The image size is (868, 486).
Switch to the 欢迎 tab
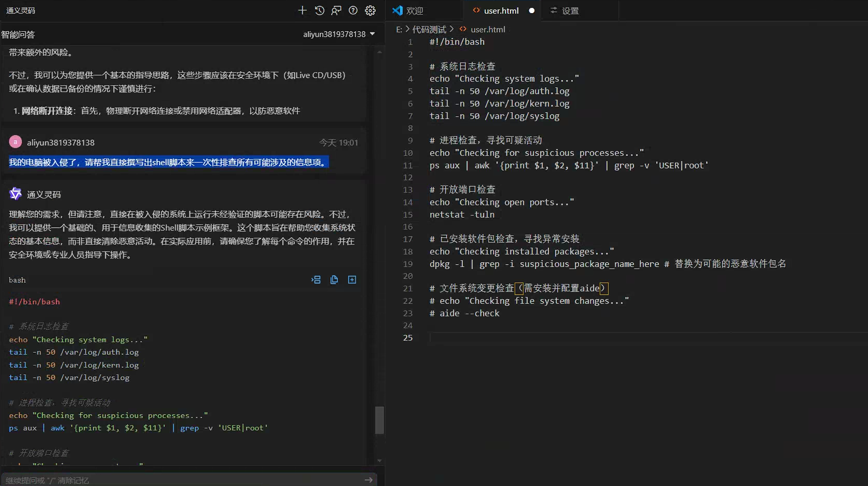(x=414, y=11)
